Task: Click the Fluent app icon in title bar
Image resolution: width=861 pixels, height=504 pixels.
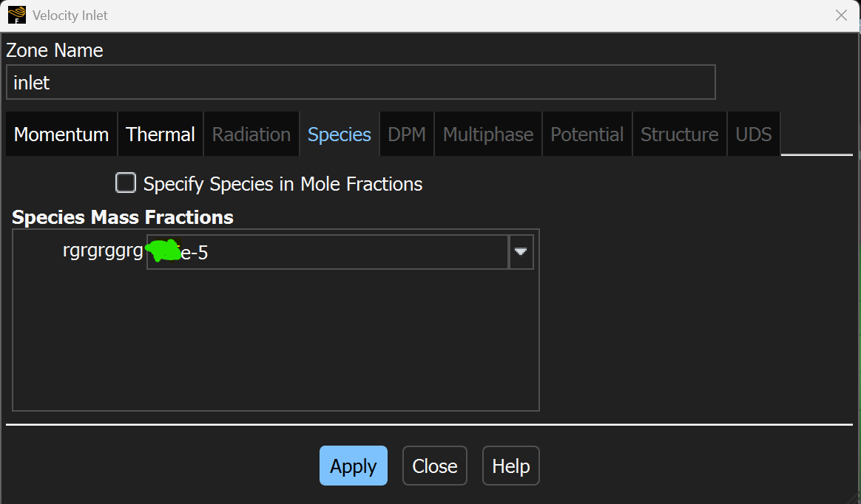Action: tap(16, 16)
